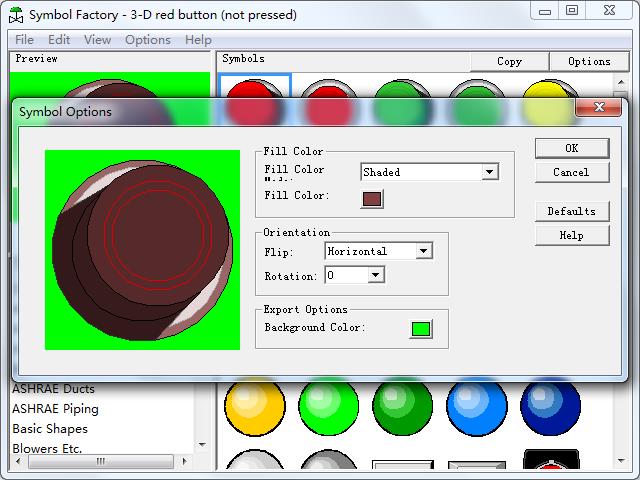
Task: Select the dark blue round light symbol
Action: click(551, 407)
